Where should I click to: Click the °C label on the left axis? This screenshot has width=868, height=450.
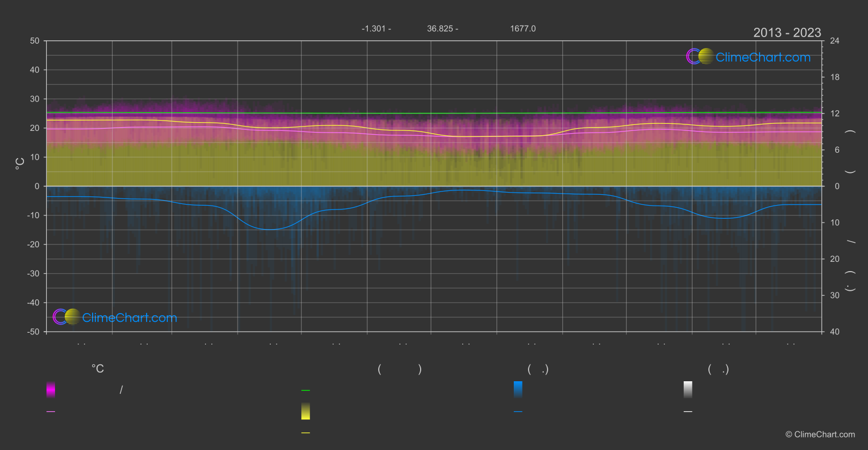[20, 164]
